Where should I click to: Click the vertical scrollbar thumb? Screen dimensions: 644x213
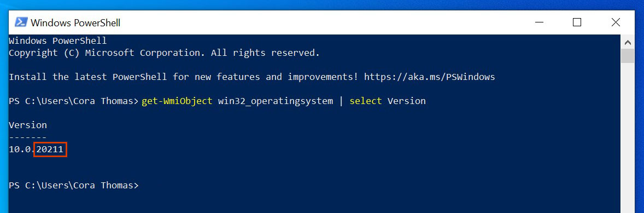click(627, 56)
